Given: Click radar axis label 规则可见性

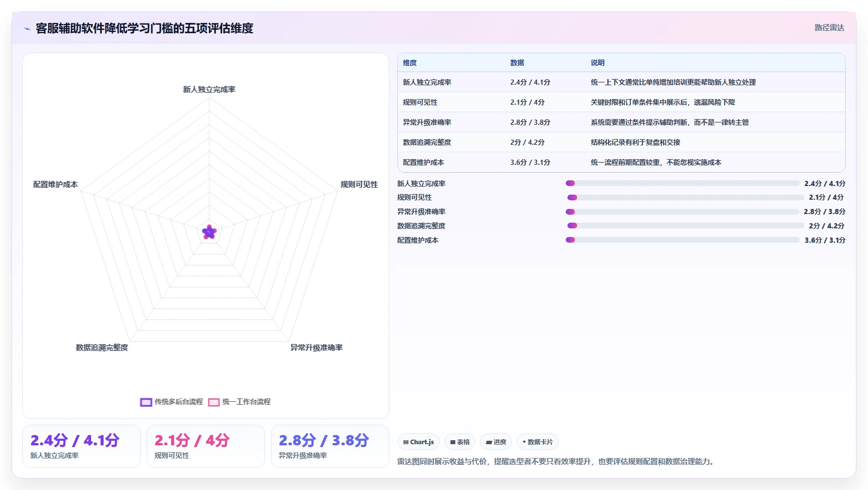Looking at the screenshot, I should tap(359, 184).
